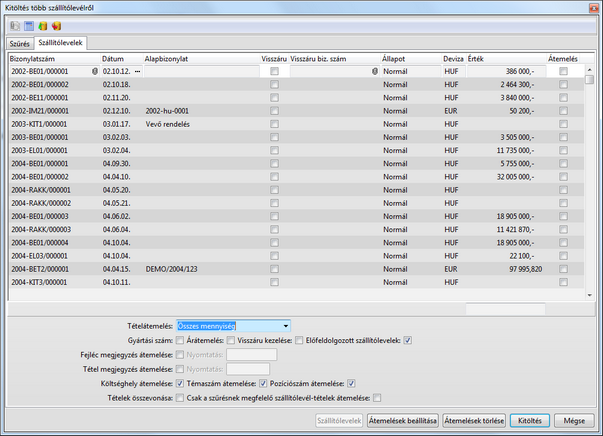Close the Kitöltés több szállítólevélről window
The height and width of the screenshot is (436, 603).
pyautogui.click(x=594, y=8)
